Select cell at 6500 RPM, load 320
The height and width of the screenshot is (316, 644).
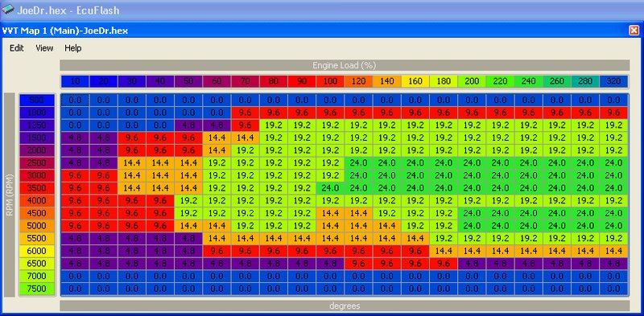click(x=613, y=264)
